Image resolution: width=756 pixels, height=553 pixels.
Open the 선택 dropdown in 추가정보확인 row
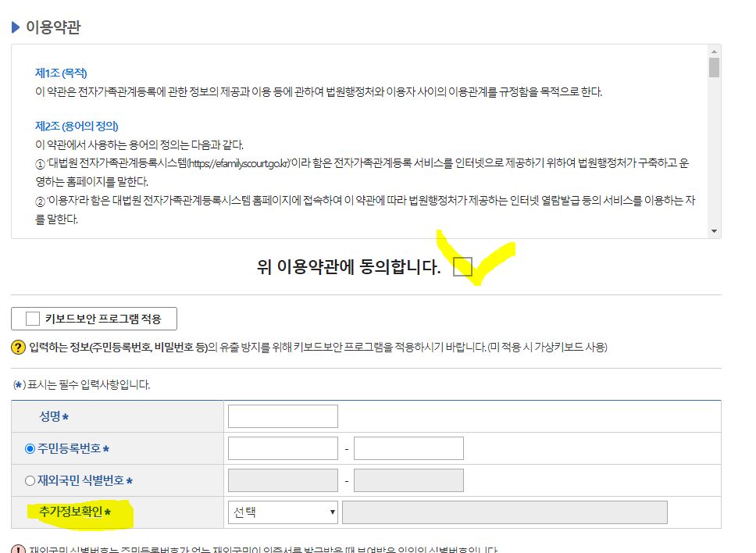tap(282, 512)
